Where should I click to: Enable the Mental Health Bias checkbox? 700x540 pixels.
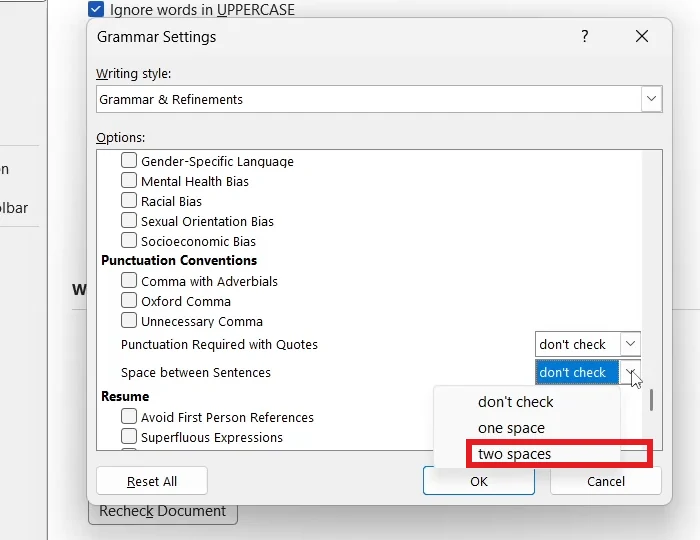[129, 180]
